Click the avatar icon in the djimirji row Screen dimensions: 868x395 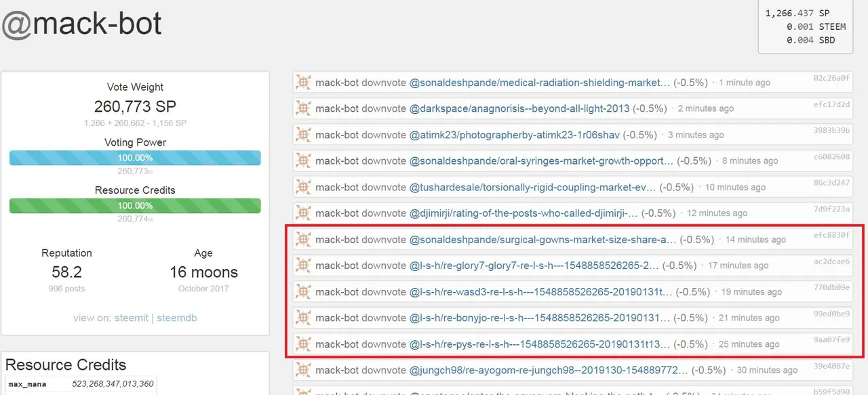click(303, 213)
